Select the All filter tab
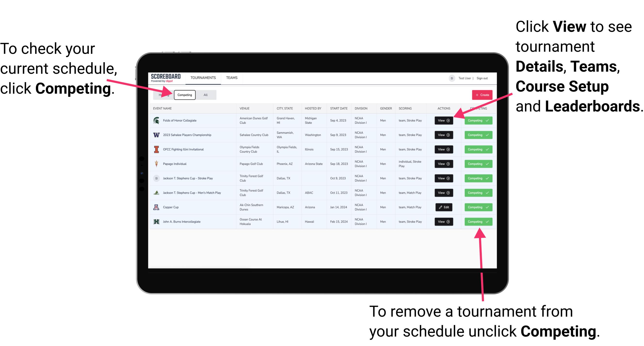The image size is (644, 346). point(205,95)
